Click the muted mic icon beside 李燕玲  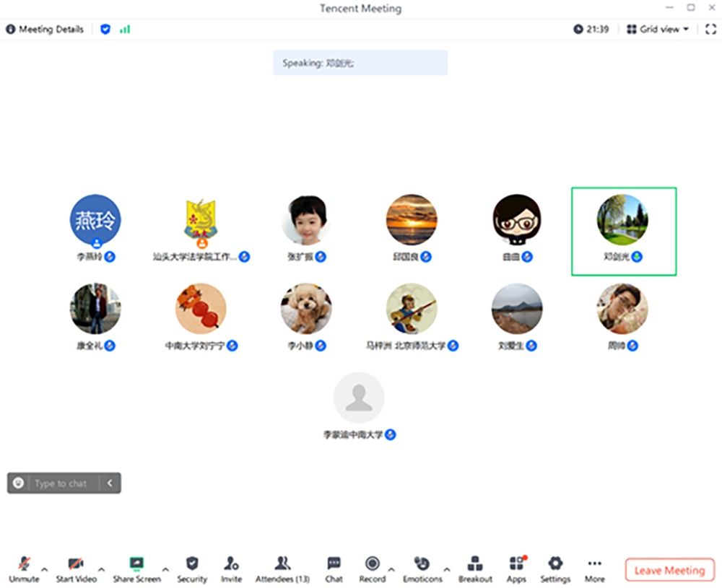(x=110, y=257)
